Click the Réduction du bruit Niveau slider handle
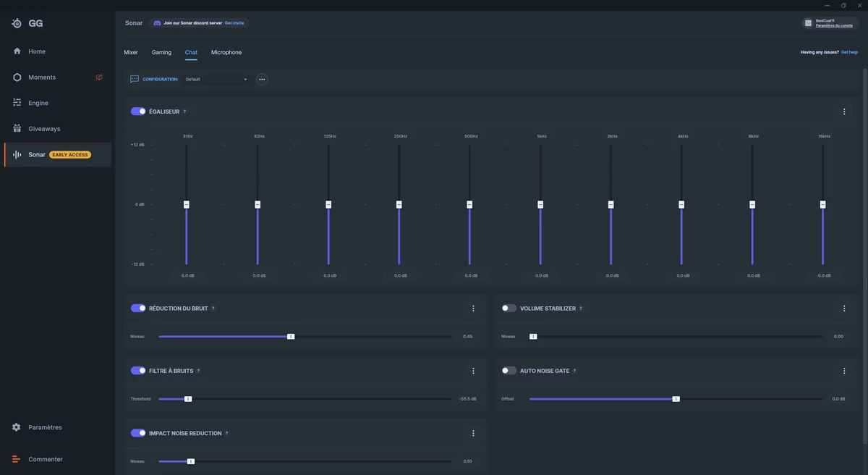Screen dimensions: 868x475 coord(291,337)
